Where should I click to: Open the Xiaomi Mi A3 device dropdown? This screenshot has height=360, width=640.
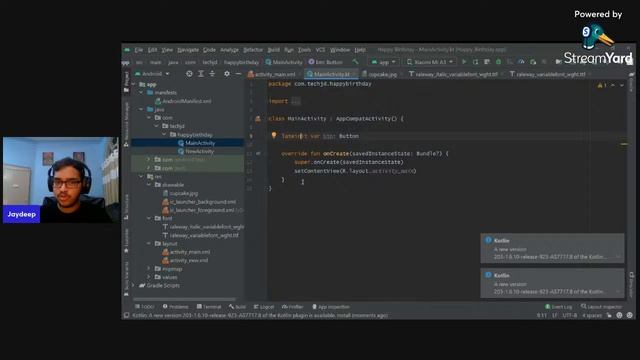[430, 62]
